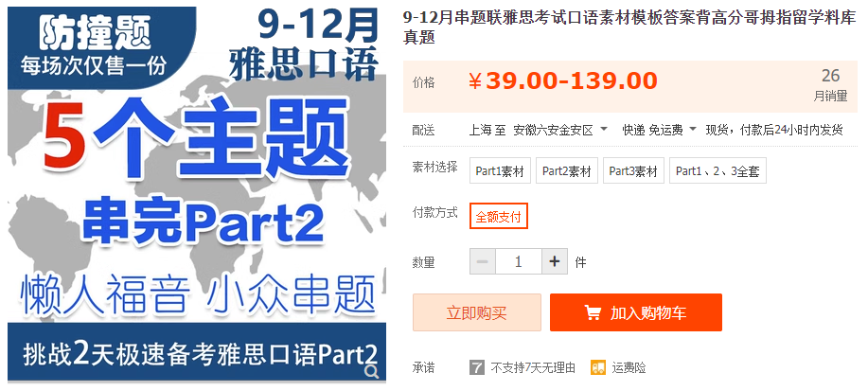Expand the 安徽六安金安区 delivery dropdown
This screenshot has height=391, width=868.
click(560, 130)
